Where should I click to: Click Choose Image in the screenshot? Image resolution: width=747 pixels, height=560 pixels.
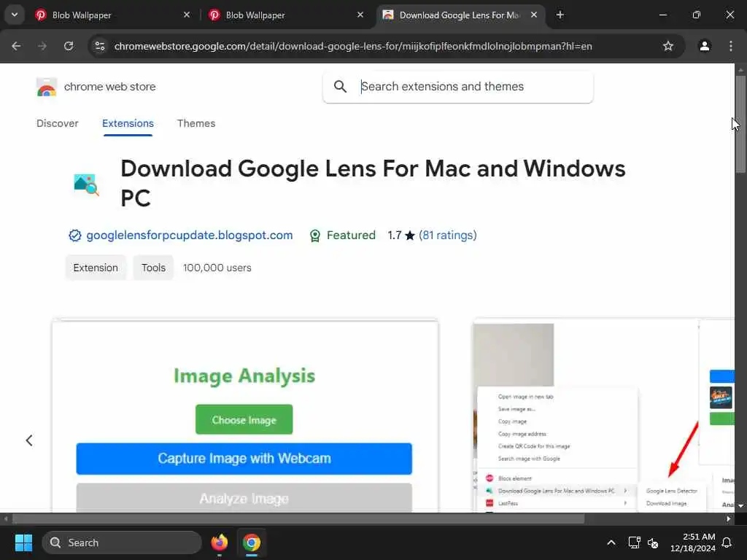(x=244, y=419)
